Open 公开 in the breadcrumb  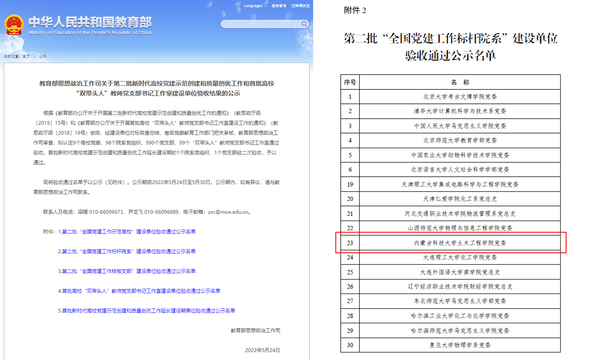point(43,56)
